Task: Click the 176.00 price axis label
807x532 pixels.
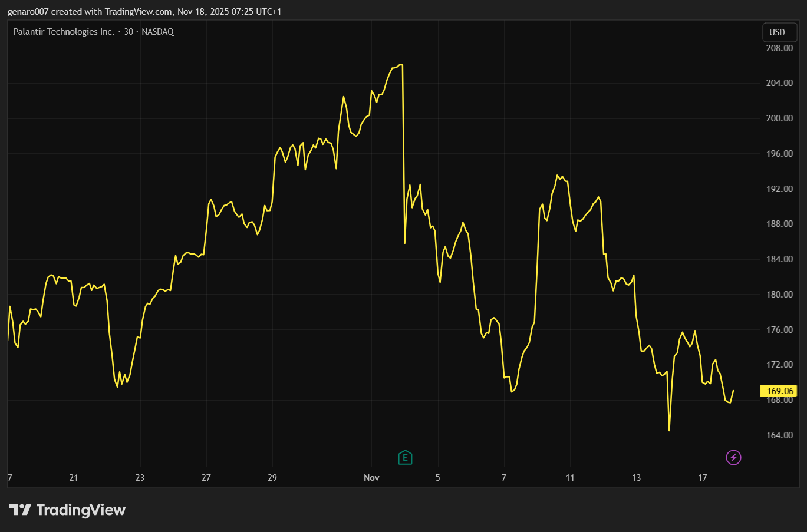Action: tap(779, 330)
